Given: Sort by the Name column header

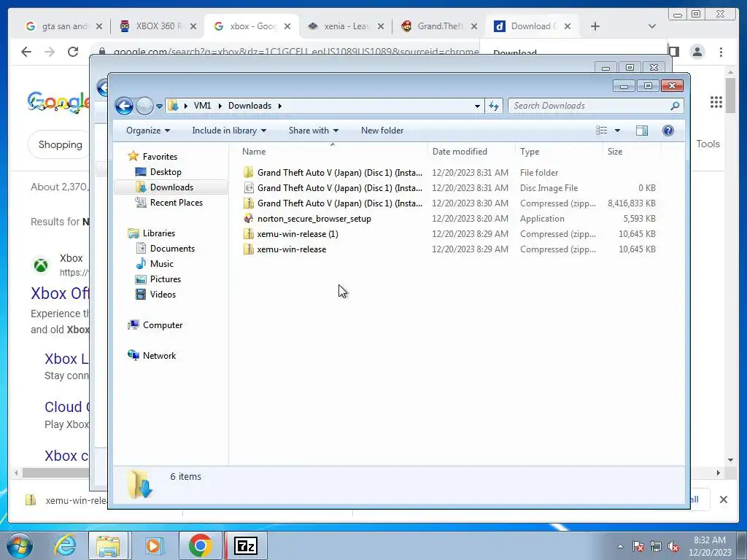Looking at the screenshot, I should pyautogui.click(x=254, y=152).
